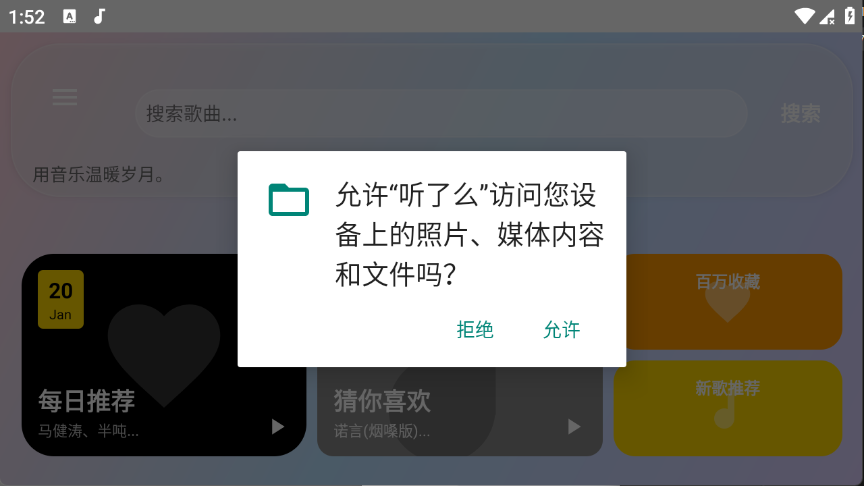This screenshot has height=486, width=864.
Task: Tap the battery icon in status bar
Action: point(850,17)
